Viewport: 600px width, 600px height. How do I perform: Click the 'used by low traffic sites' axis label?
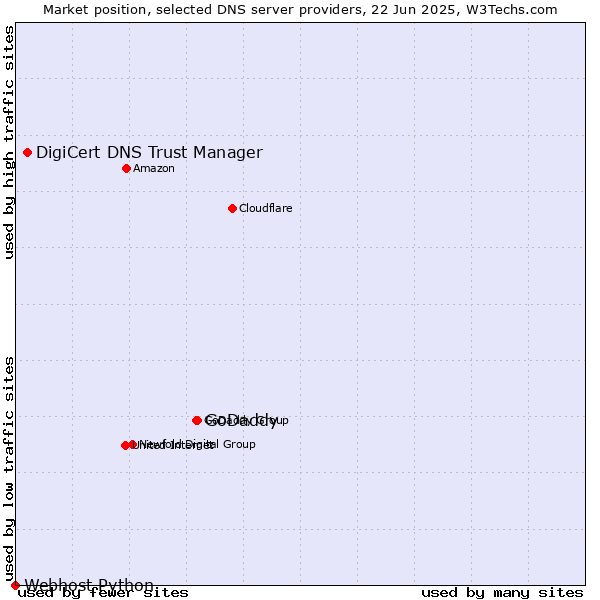coord(9,469)
